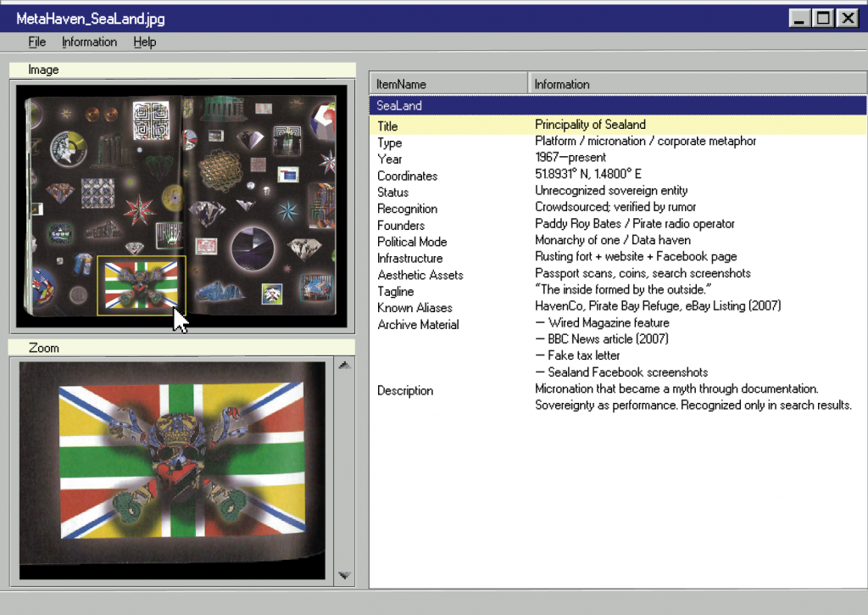868x615 pixels.
Task: Select the SeaLand group row
Action: (x=617, y=106)
